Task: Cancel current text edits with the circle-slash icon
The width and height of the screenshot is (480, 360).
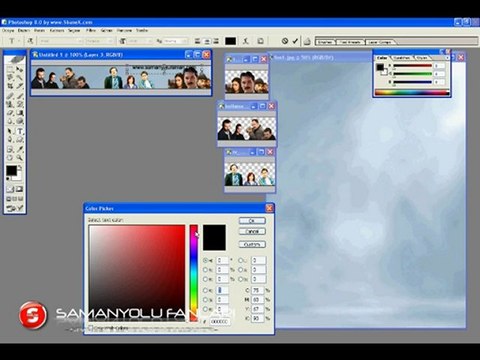Action: coord(285,41)
